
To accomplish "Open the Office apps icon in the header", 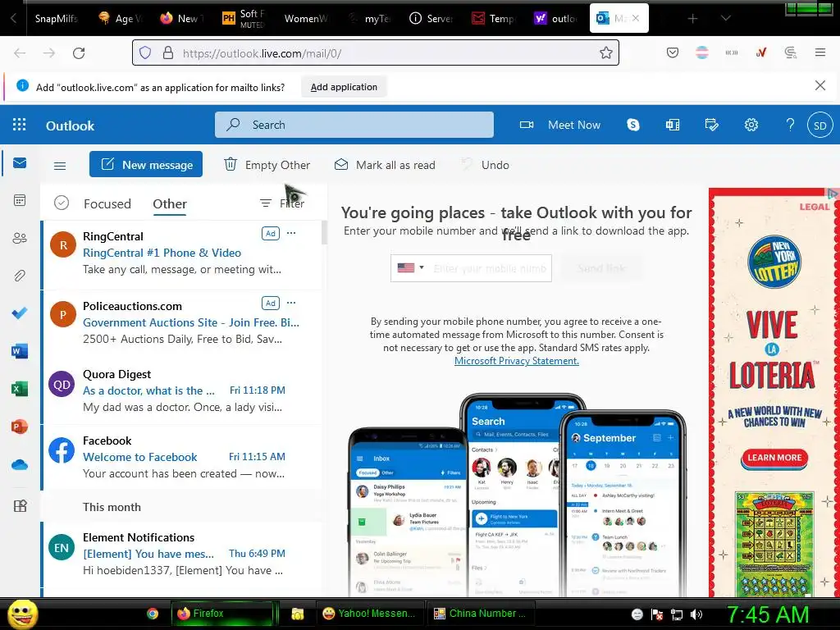I will (673, 125).
